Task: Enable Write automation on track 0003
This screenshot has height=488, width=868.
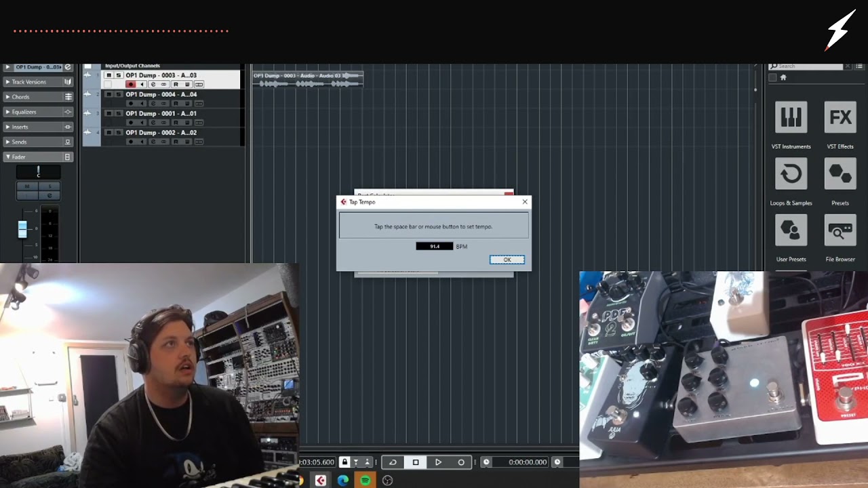Action: click(x=187, y=85)
